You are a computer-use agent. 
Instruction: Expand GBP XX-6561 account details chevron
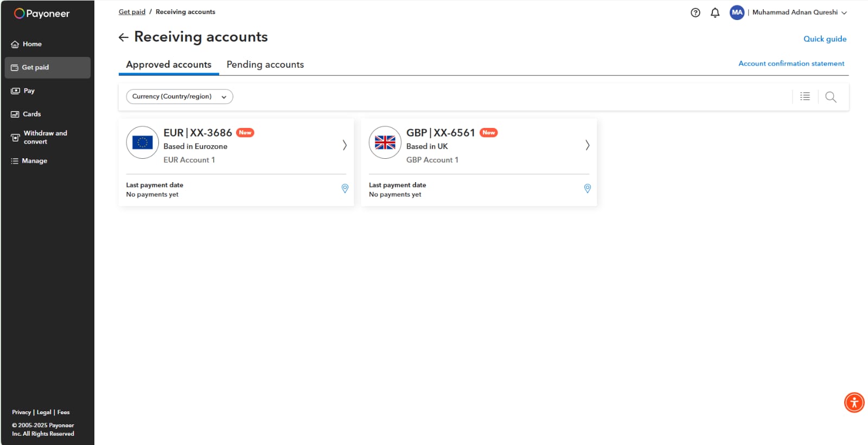pos(587,145)
